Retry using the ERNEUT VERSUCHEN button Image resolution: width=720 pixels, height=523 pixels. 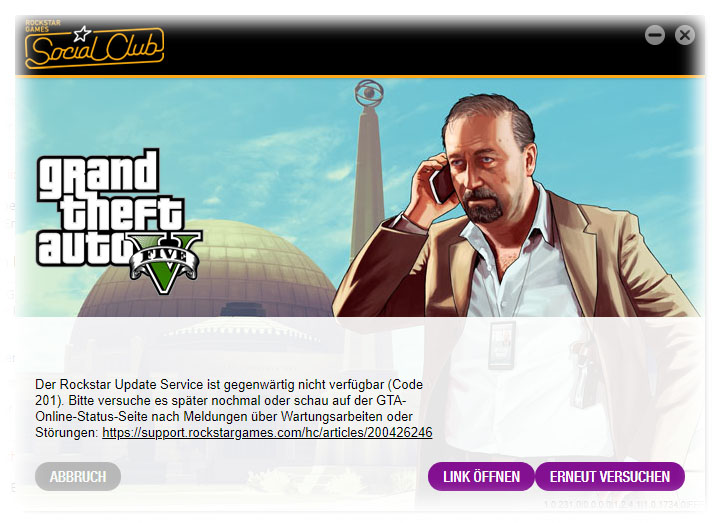pyautogui.click(x=610, y=477)
